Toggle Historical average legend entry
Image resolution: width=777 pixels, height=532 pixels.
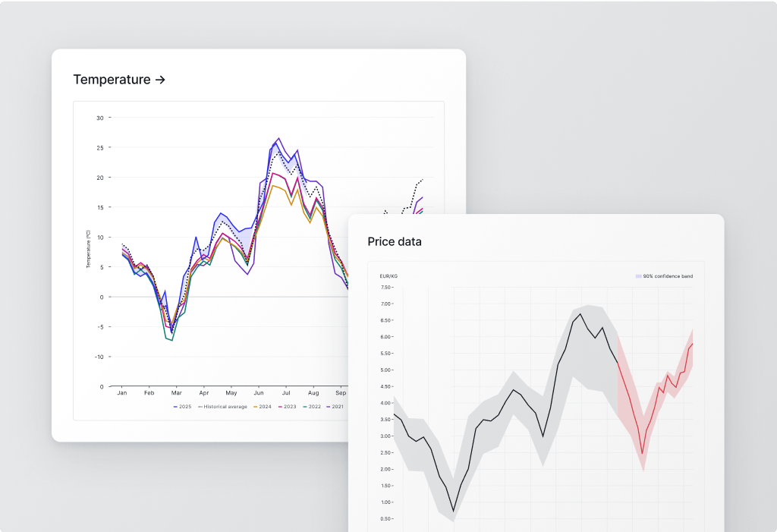222,407
